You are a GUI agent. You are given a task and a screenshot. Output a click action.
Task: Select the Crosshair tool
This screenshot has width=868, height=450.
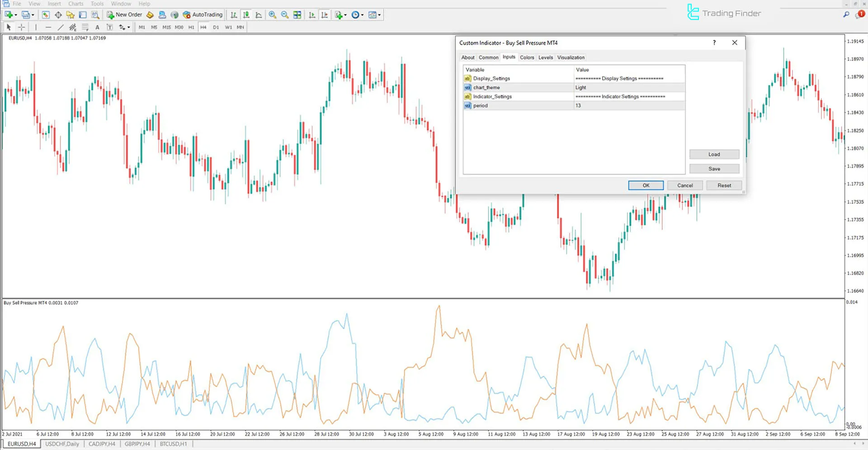21,27
